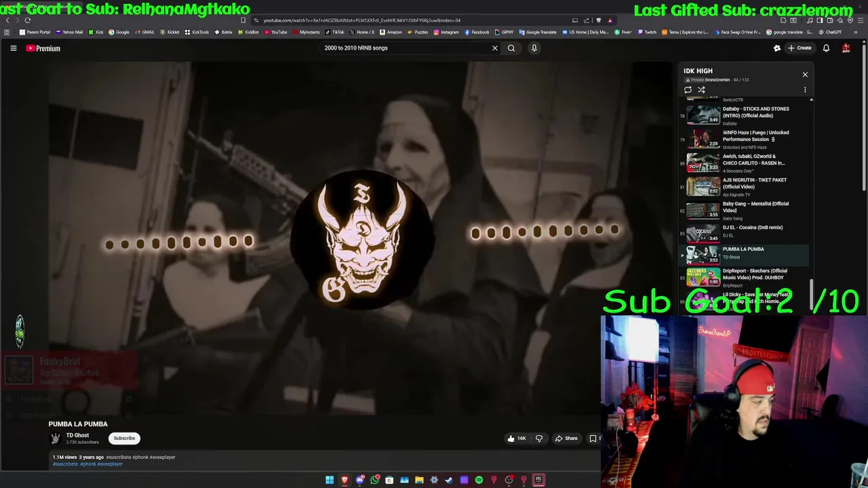Open the TD Ghost channel name

tap(77, 435)
